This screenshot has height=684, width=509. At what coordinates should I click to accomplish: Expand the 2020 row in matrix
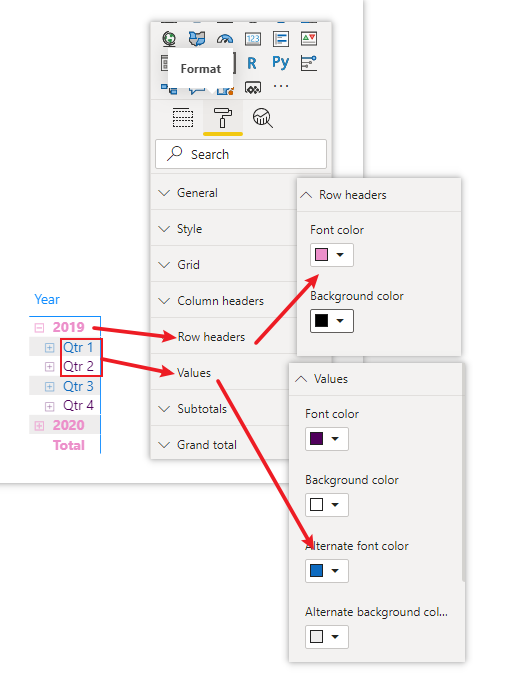point(39,426)
